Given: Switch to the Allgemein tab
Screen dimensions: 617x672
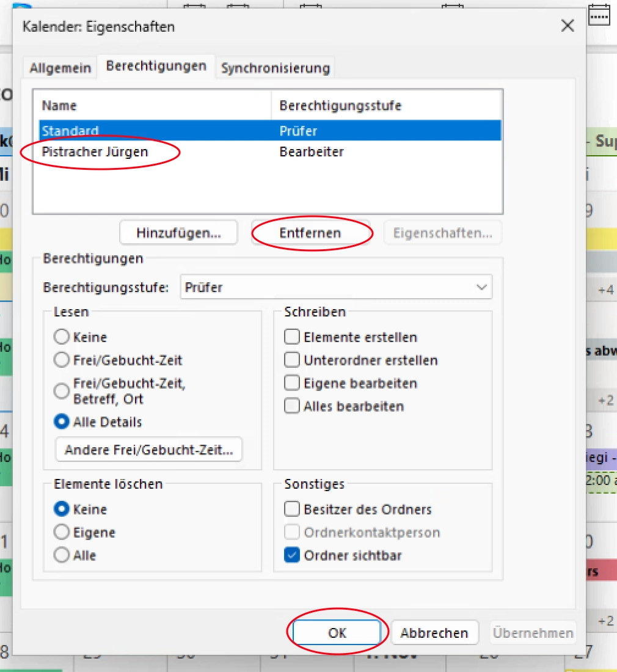Looking at the screenshot, I should point(60,68).
